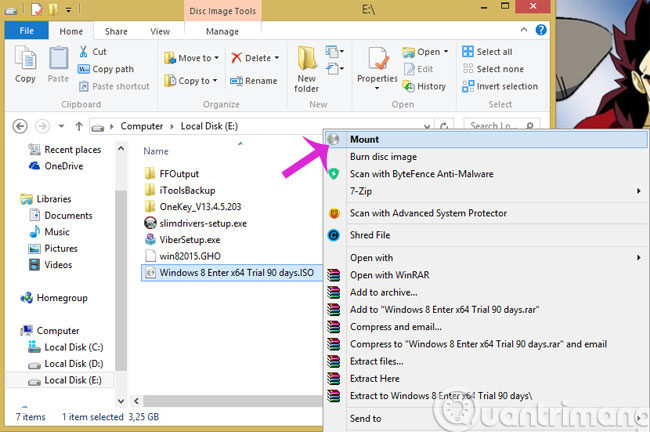650x432 pixels.
Task: Select the FFOutput folder
Action: coord(179,174)
